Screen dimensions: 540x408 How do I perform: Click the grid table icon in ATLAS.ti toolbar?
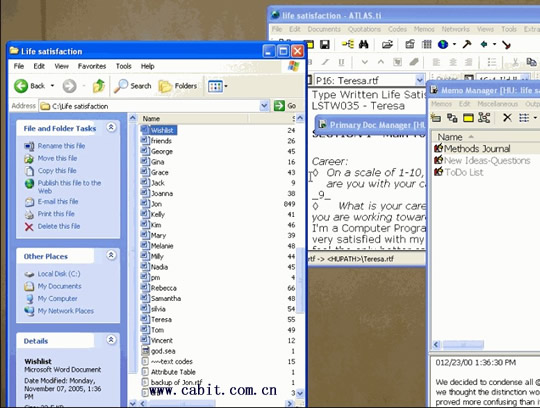[x=426, y=44]
